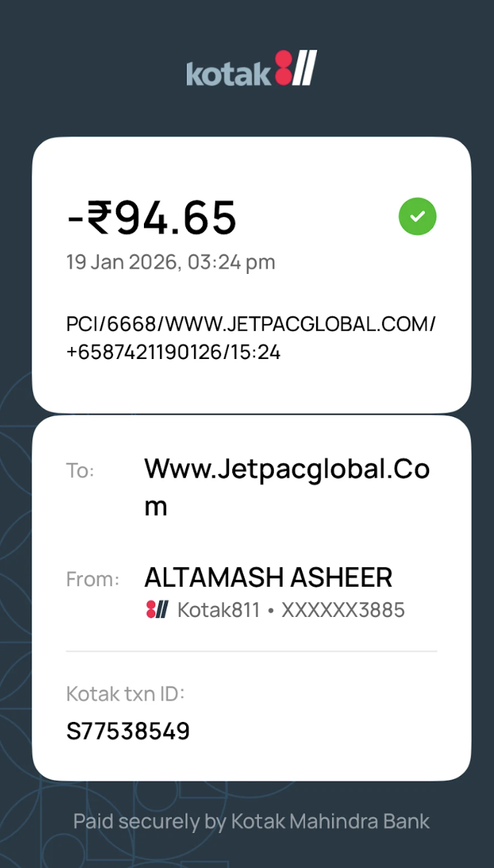The height and width of the screenshot is (868, 494).
Task: Open the Www.Jetpacglobal.Com payee name
Action: coord(287,488)
